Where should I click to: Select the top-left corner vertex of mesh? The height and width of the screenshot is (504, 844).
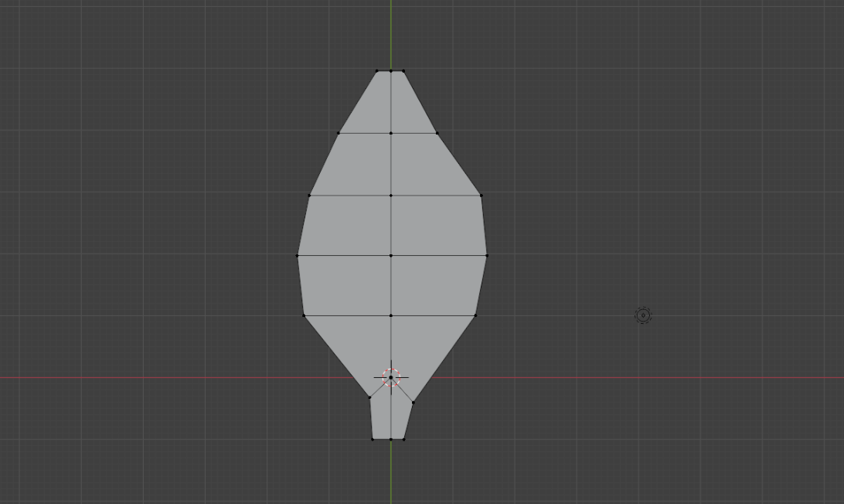(x=377, y=70)
